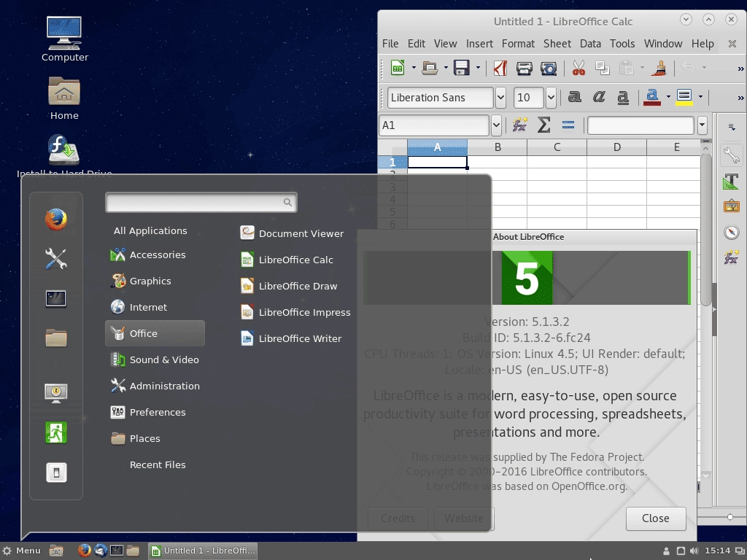This screenshot has height=560, width=747.
Task: Launch Firefox from the menu favorites
Action: [x=56, y=219]
